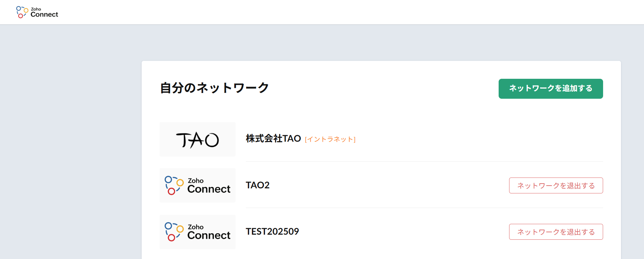This screenshot has height=259, width=644.
Task: Leave the TAO2 network via ネットワークを退出する
Action: pos(556,186)
